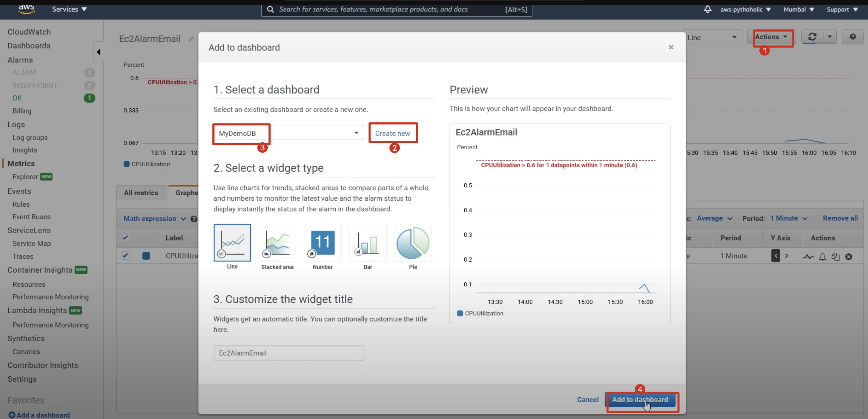This screenshot has width=868, height=419.
Task: Choose the Bar widget type
Action: pyautogui.click(x=368, y=242)
